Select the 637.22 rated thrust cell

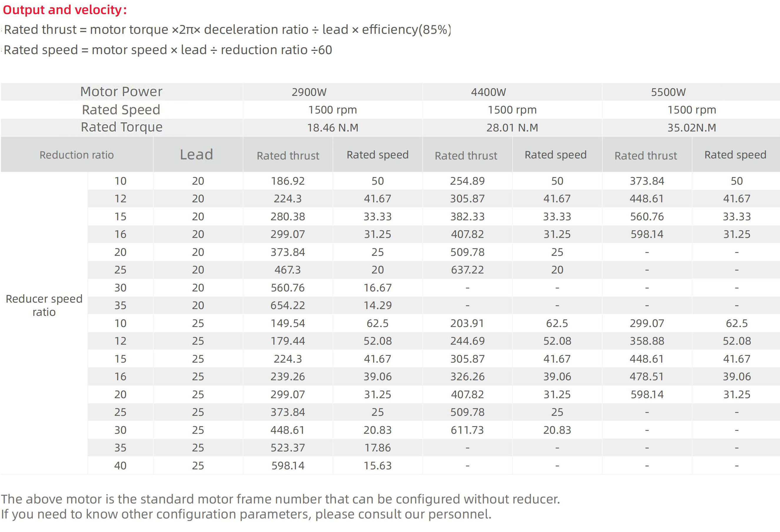(467, 270)
